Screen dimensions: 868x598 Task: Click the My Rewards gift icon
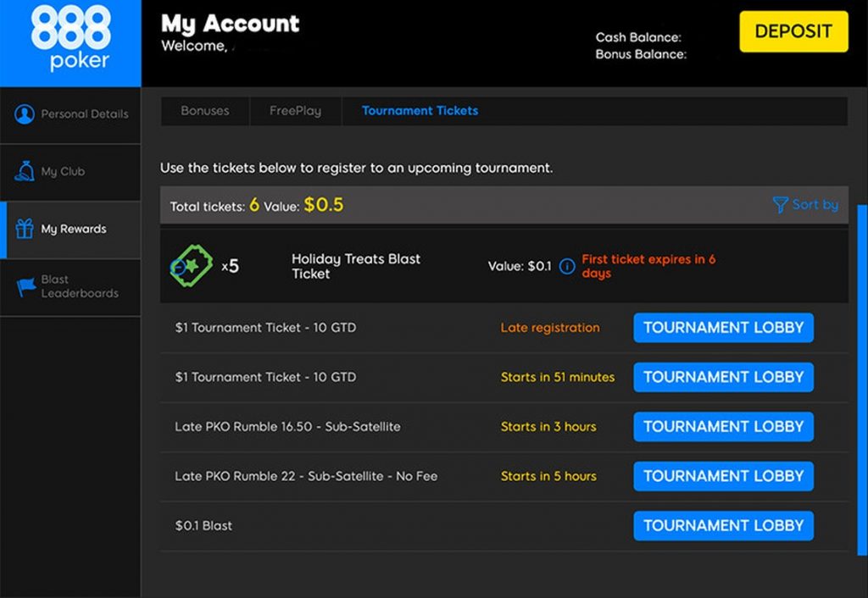[x=25, y=229]
